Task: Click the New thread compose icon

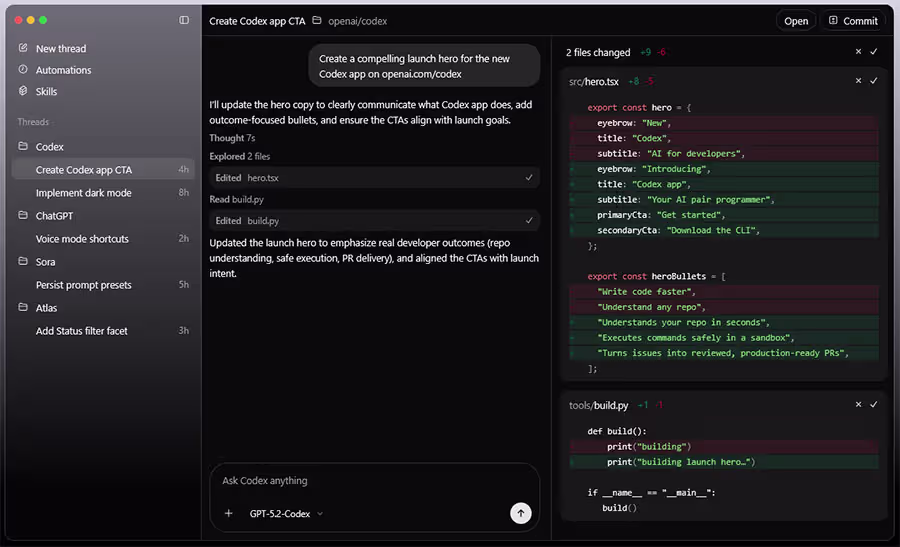Action: point(23,48)
